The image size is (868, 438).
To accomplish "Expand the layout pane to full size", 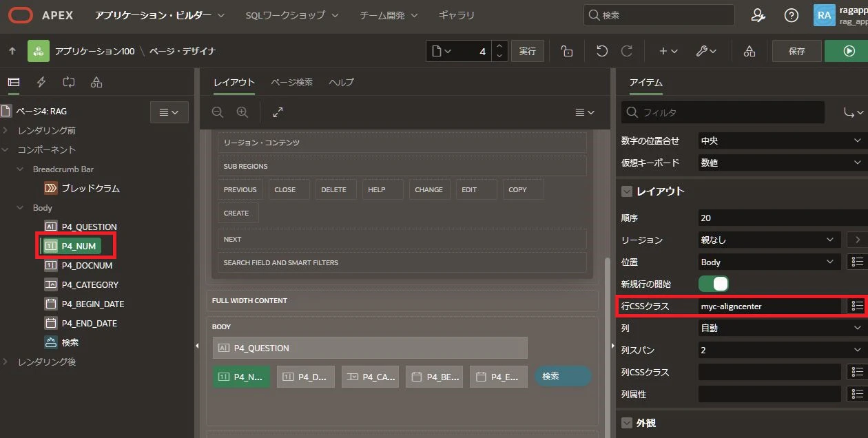I will (x=278, y=112).
